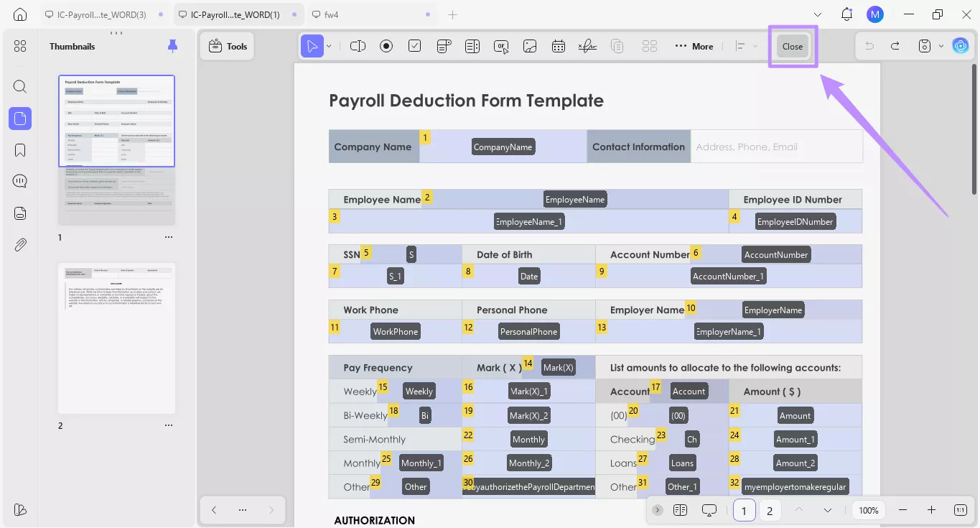Expand the save options dropdown arrow
Screen dimensions: 980x528
(x=941, y=46)
